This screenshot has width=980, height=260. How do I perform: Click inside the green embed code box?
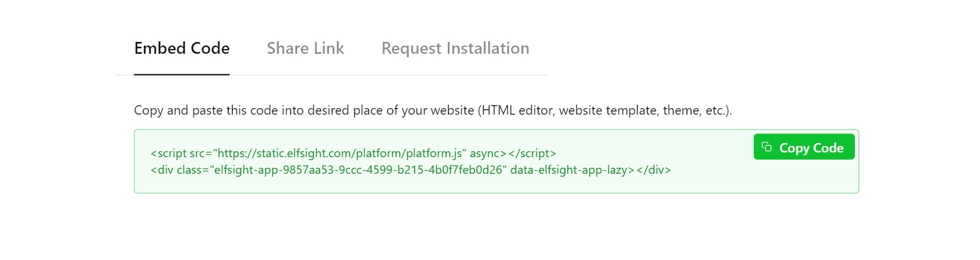coord(496,161)
